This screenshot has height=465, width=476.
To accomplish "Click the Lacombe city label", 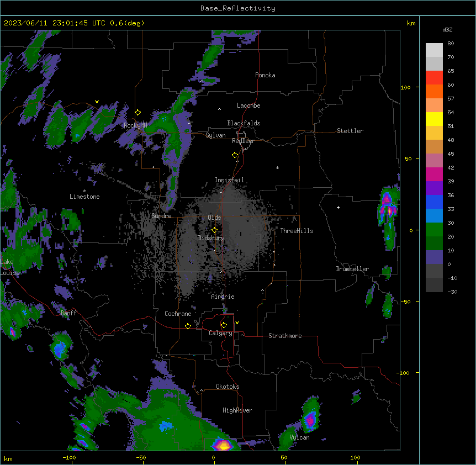I will click(x=248, y=105).
